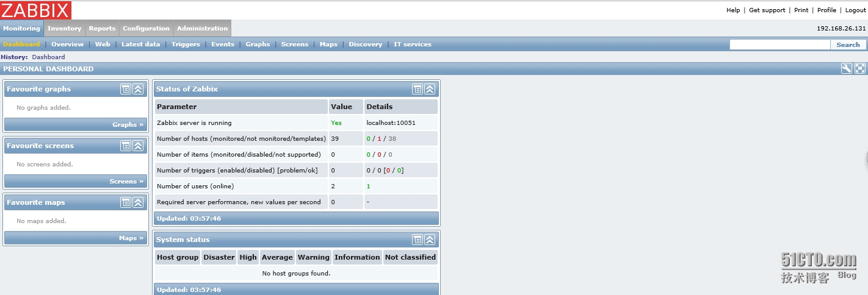Screen dimensions: 868x295
Task: Collapse the System status widget
Action: (430, 240)
